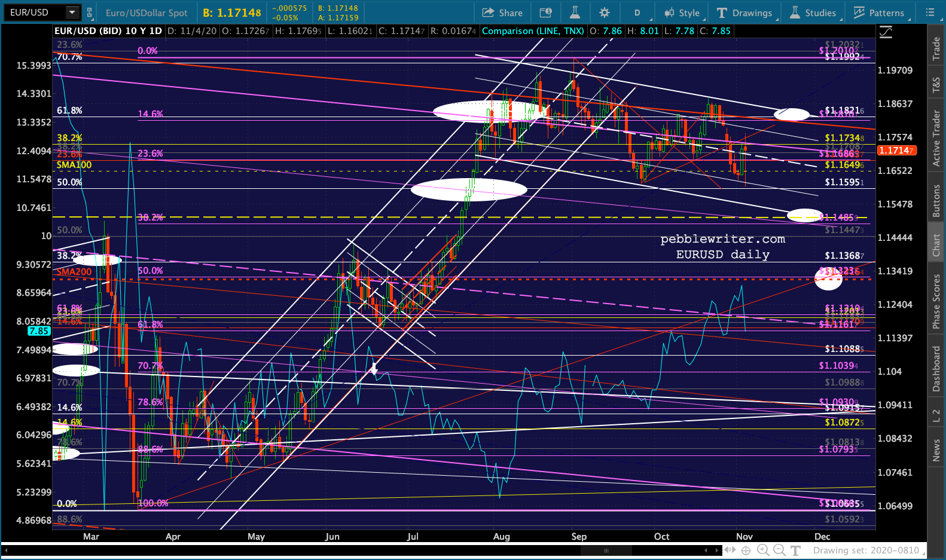
Task: Click the chart type icon above price axis
Action: point(886,32)
